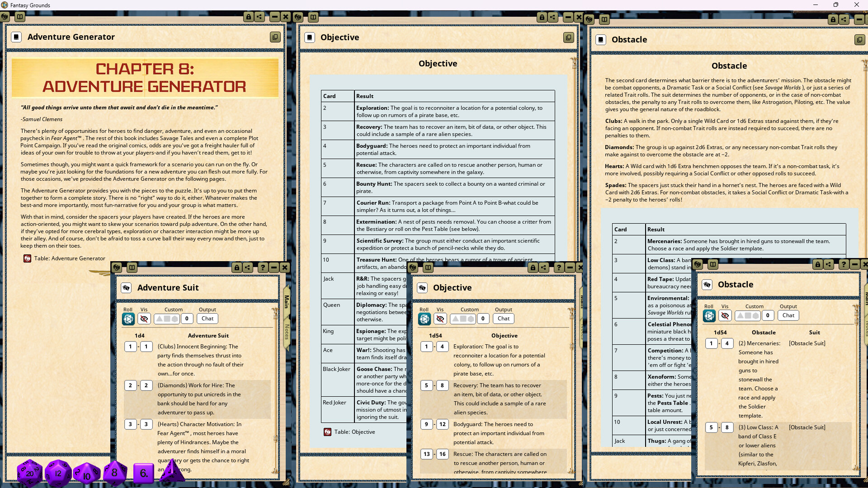Toggle visibility eye in the Objective roller
This screenshot has height=488, width=868.
[x=440, y=319]
